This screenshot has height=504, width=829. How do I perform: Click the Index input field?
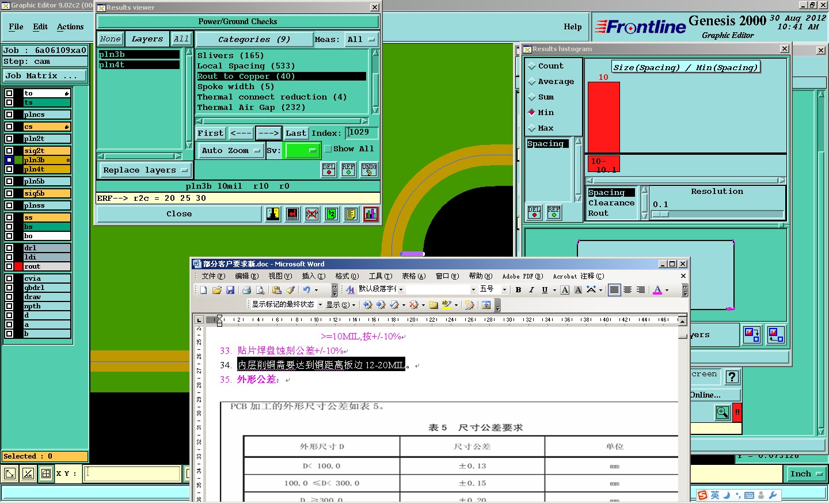coord(362,132)
